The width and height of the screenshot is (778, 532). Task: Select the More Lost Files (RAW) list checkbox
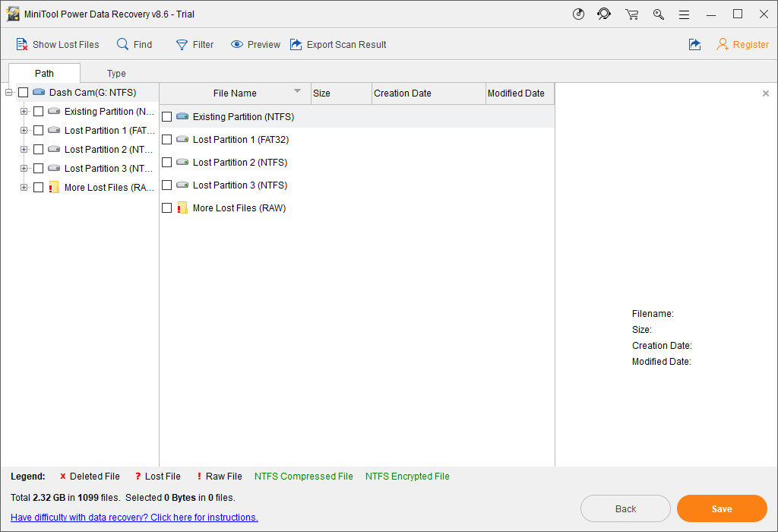click(x=167, y=208)
